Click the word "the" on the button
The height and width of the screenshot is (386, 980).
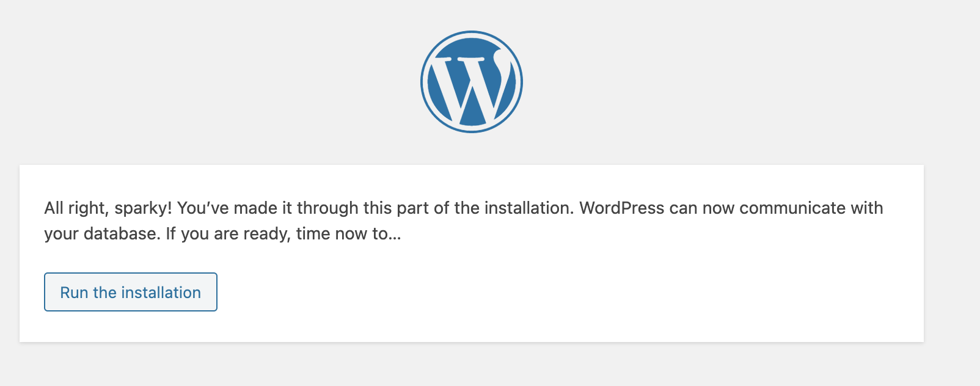coord(104,293)
